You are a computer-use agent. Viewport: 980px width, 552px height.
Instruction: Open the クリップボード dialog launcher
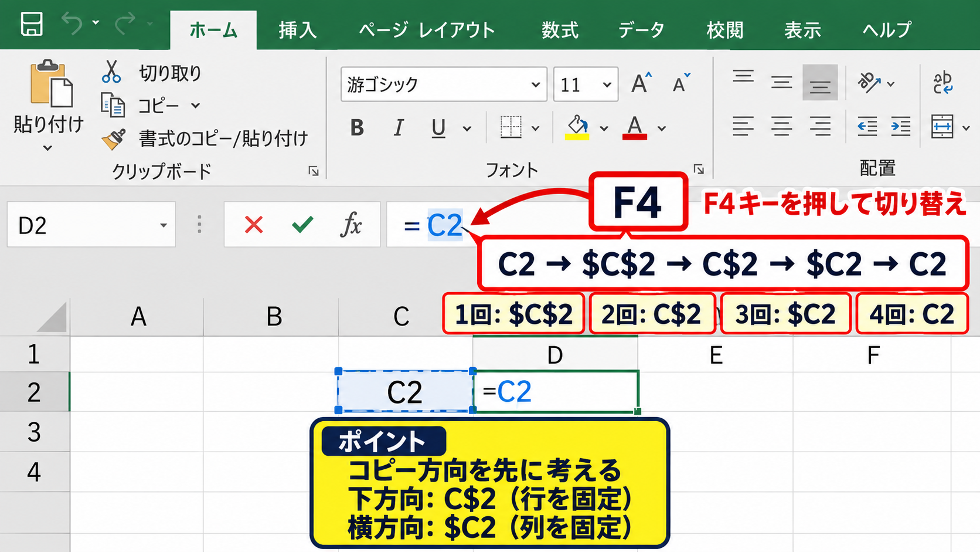314,171
